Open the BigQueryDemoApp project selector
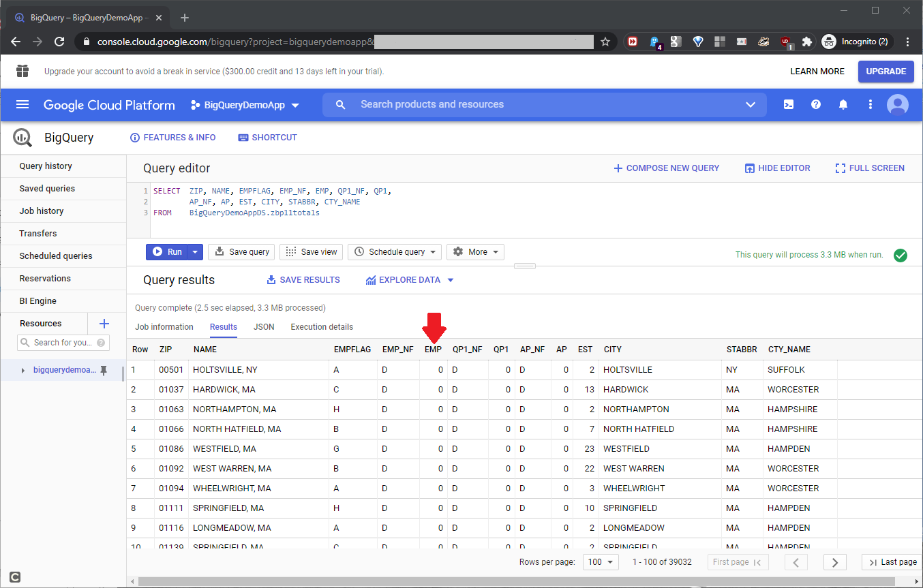 (x=245, y=105)
